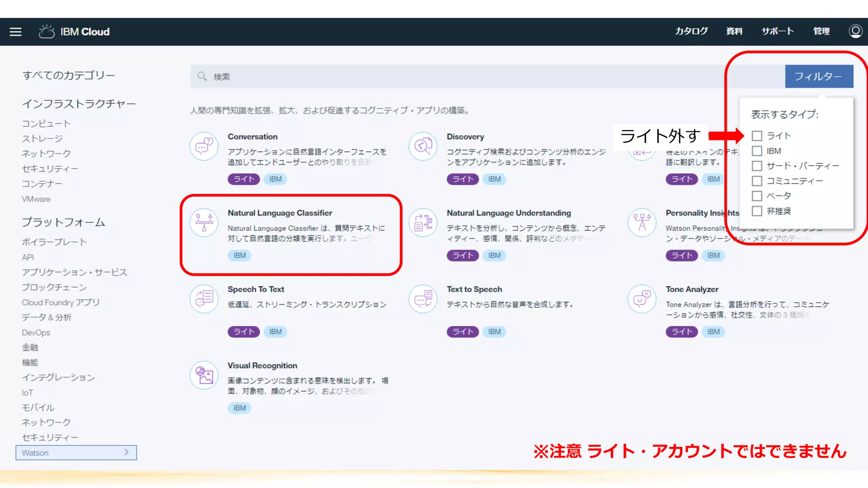Click the Text to Speech icon

(x=423, y=299)
